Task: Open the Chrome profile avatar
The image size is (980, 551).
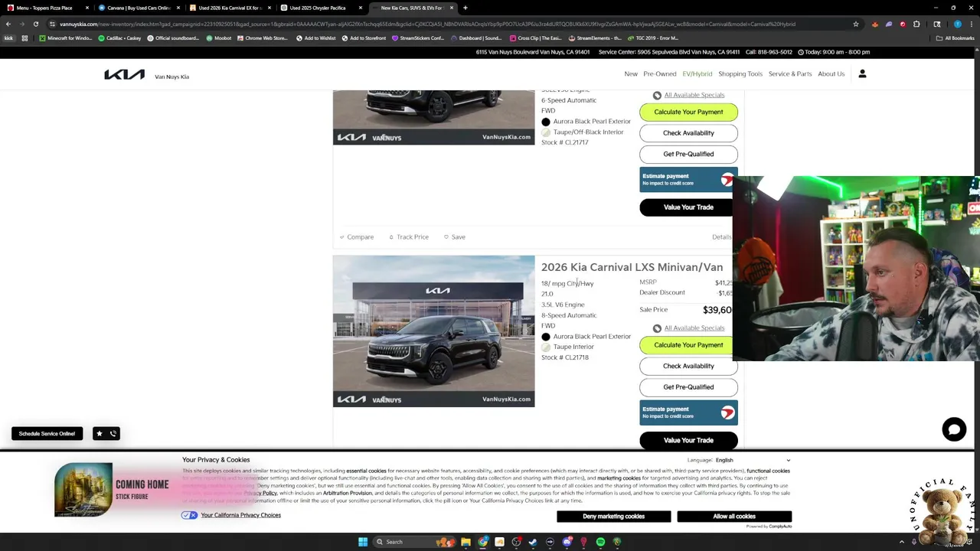Action: 957,24
